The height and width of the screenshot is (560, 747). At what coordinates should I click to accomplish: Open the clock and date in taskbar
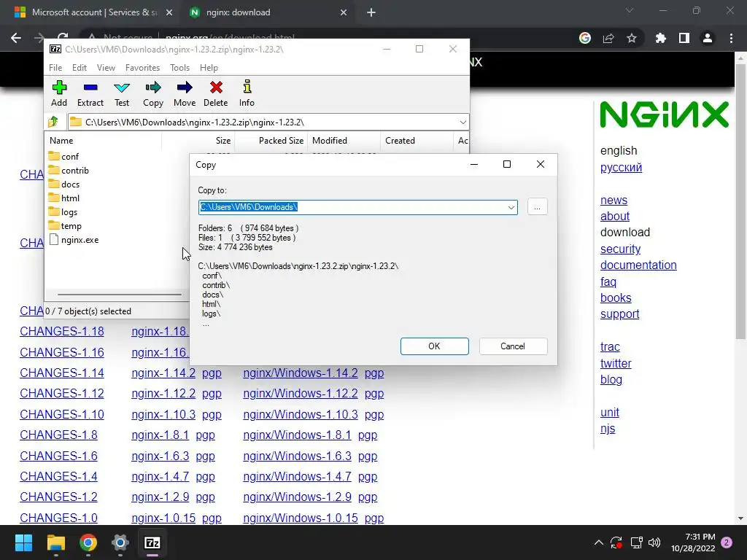[x=693, y=542]
